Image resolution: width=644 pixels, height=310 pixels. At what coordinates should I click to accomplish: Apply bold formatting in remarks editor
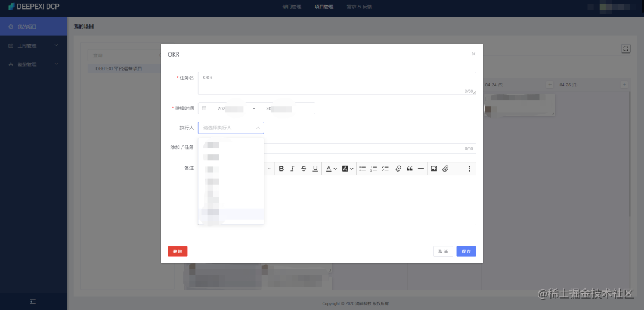pyautogui.click(x=281, y=169)
